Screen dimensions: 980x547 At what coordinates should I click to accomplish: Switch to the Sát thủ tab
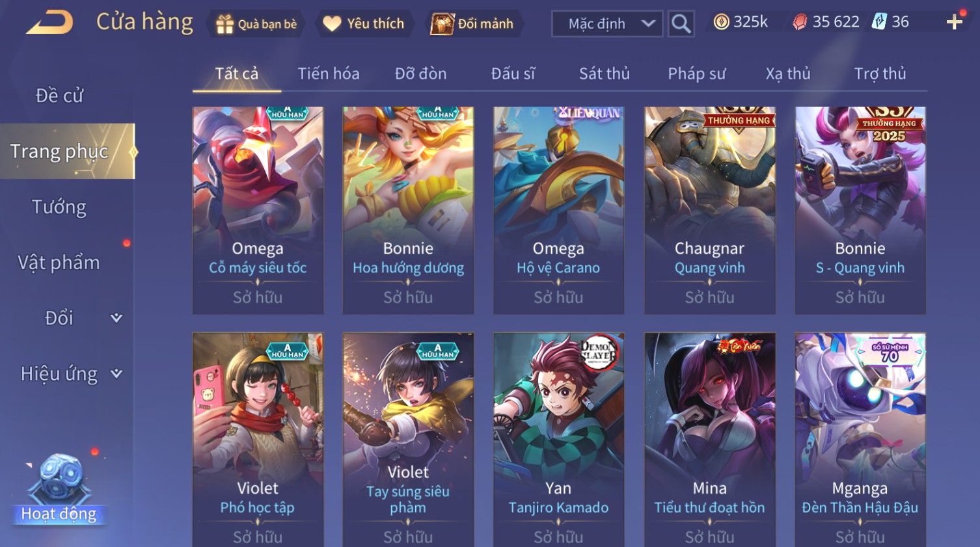pyautogui.click(x=605, y=73)
